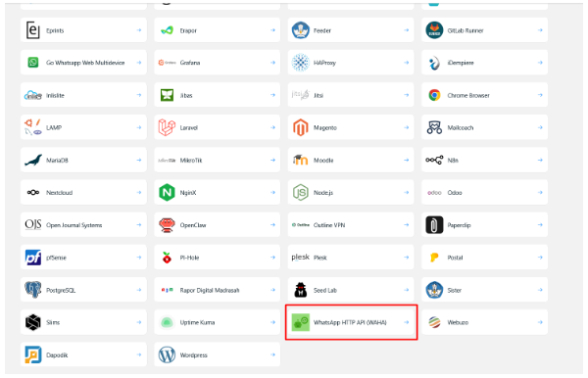Image resolution: width=588 pixels, height=378 pixels.
Task: Select the HAProxy blue dotted icon
Action: point(301,63)
